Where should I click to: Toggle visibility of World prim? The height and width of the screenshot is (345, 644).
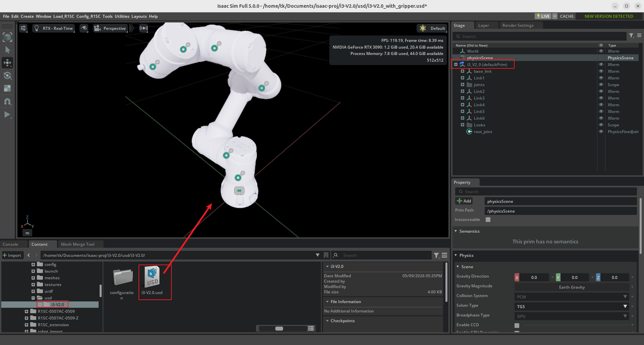(601, 51)
